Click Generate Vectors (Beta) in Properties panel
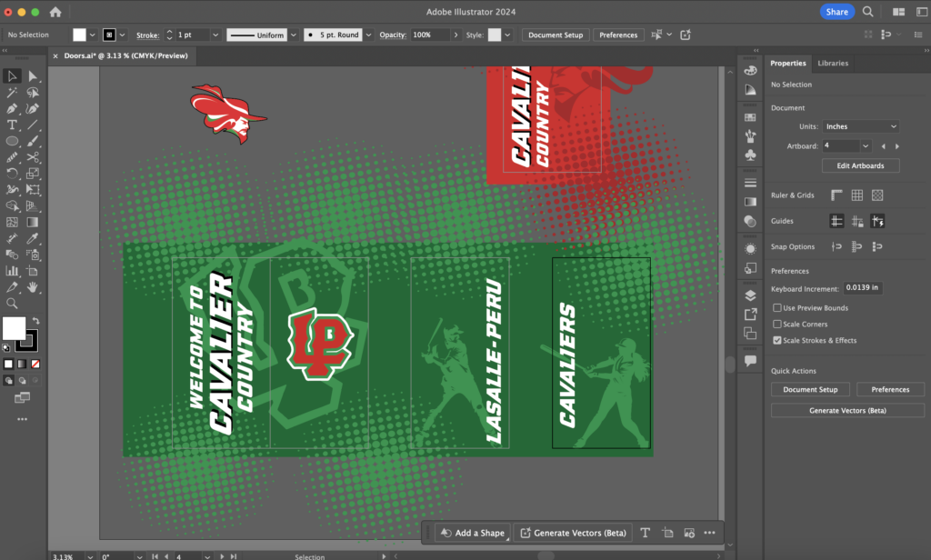Screen dimensions: 931x560 (x=847, y=410)
